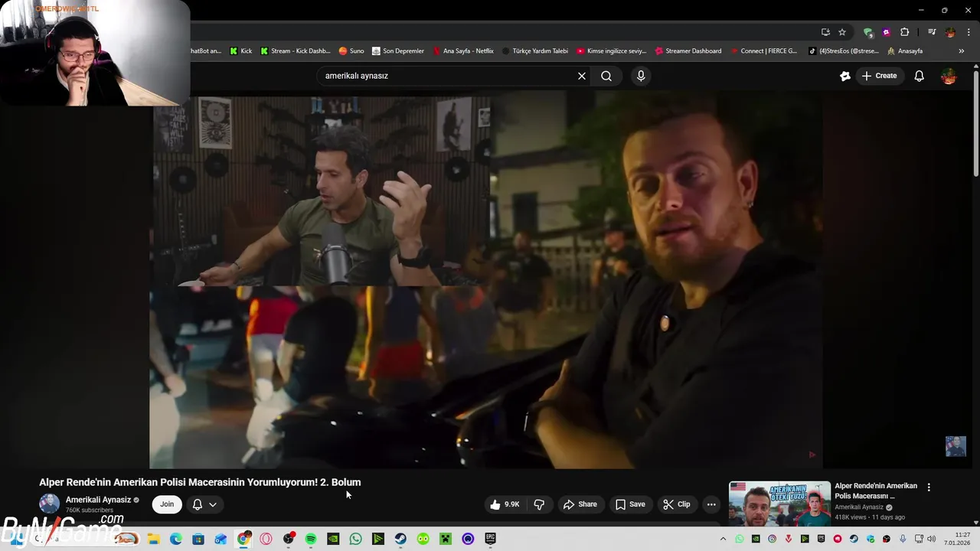Open Microsoft Edge from the taskbar
Viewport: 980px width, 551px height.
(x=175, y=539)
